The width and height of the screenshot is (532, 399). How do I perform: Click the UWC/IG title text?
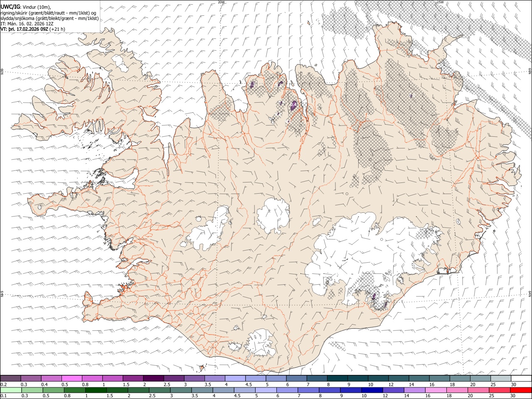tap(10, 6)
